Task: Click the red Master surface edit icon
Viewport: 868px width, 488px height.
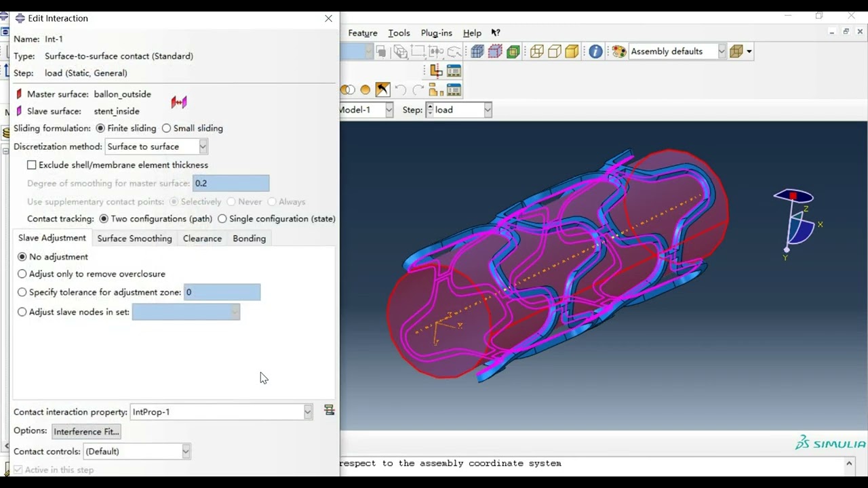Action: coord(19,94)
